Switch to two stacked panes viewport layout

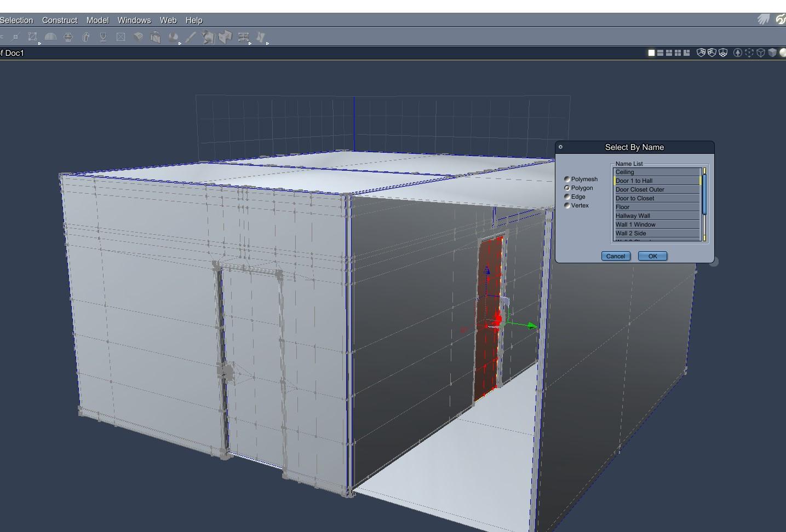pyautogui.click(x=660, y=53)
